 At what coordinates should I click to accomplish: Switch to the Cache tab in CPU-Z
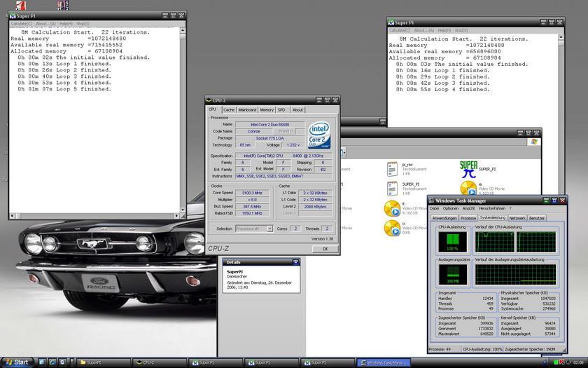pyautogui.click(x=229, y=110)
